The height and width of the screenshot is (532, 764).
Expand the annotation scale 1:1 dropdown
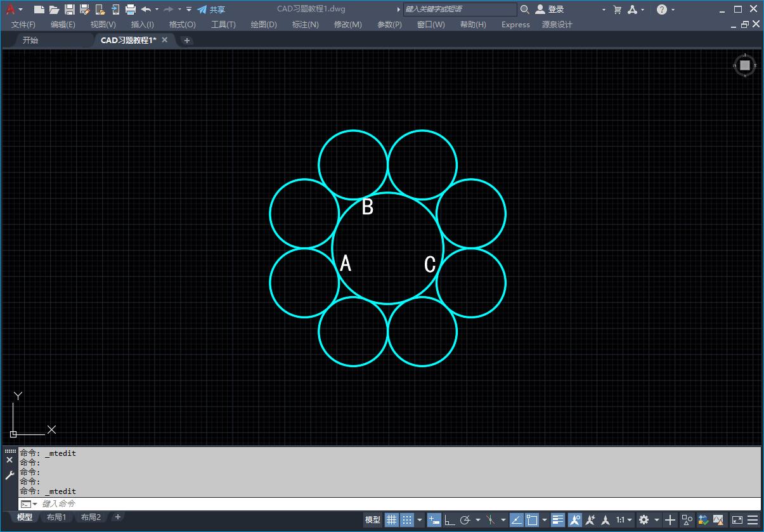tap(625, 520)
